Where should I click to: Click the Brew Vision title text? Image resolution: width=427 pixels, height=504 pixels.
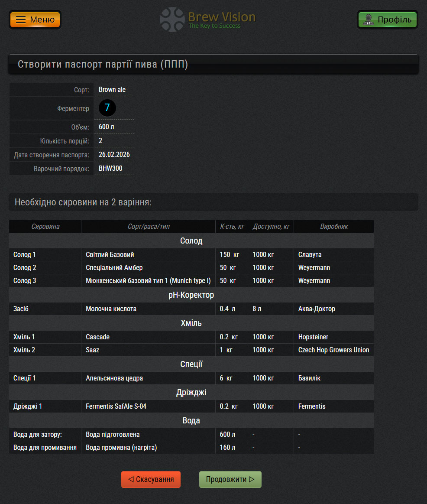pyautogui.click(x=222, y=17)
